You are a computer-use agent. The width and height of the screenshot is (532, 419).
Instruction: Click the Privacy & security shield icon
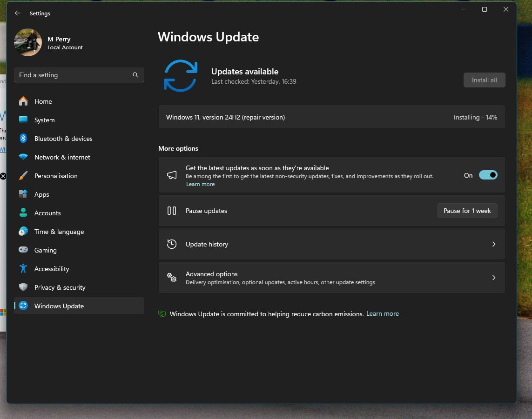pos(23,287)
